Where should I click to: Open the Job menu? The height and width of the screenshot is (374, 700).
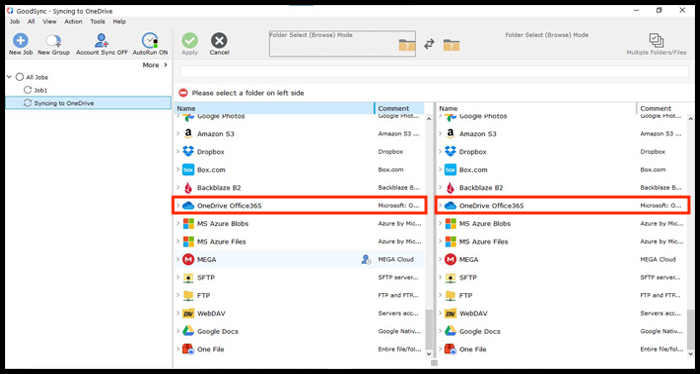pos(15,21)
